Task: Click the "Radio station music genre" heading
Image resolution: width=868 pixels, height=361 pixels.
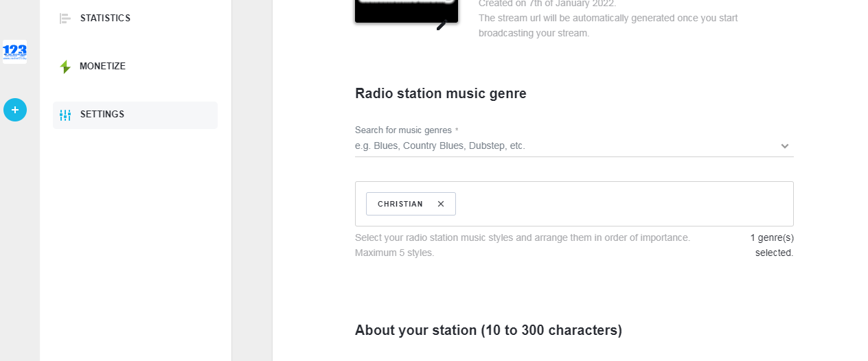Action: (440, 93)
